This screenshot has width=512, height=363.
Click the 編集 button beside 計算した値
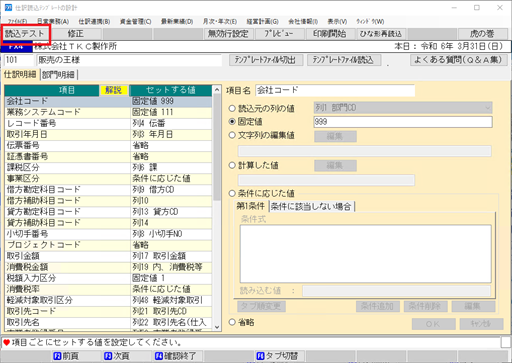(x=335, y=166)
